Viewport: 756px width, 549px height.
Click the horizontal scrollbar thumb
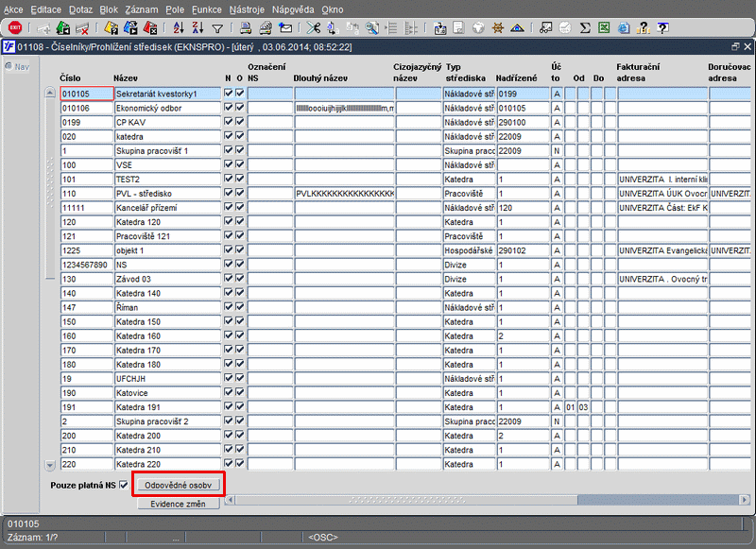406,500
